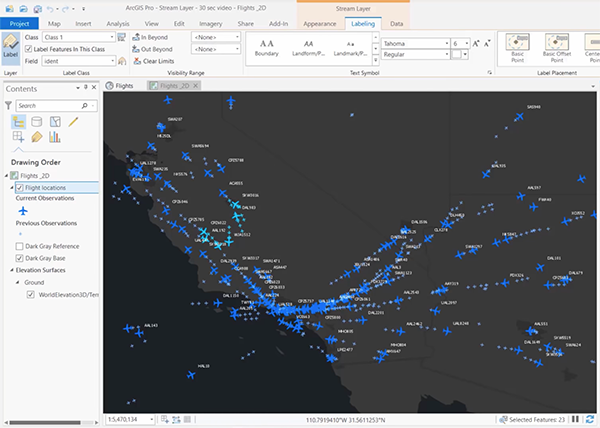
Task: Collapse the Elevation Surfaces group
Action: [x=11, y=270]
